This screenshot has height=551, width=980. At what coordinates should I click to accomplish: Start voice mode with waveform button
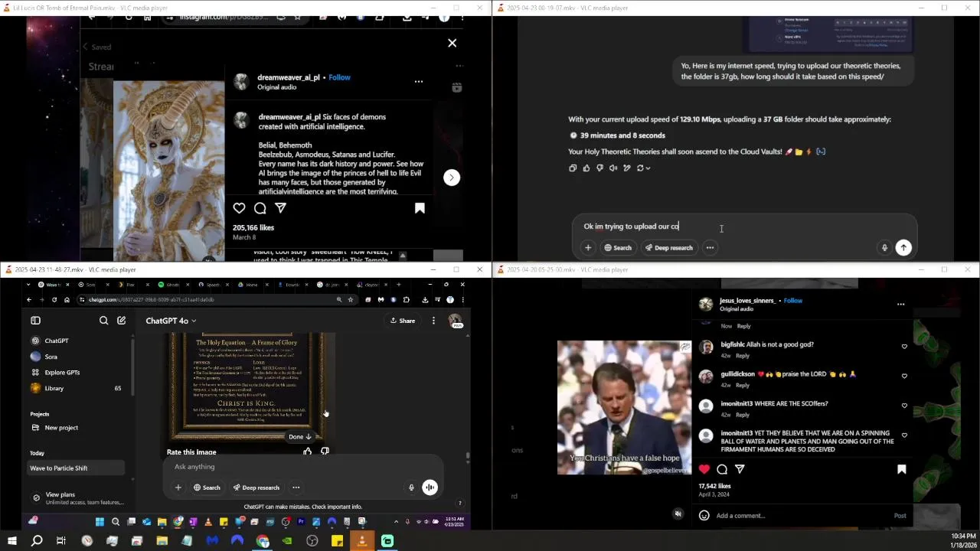(430, 487)
